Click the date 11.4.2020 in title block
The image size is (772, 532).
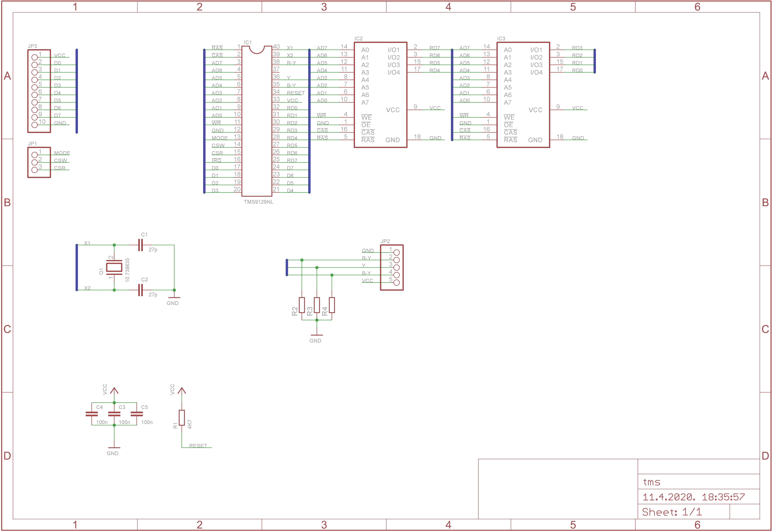(669, 497)
